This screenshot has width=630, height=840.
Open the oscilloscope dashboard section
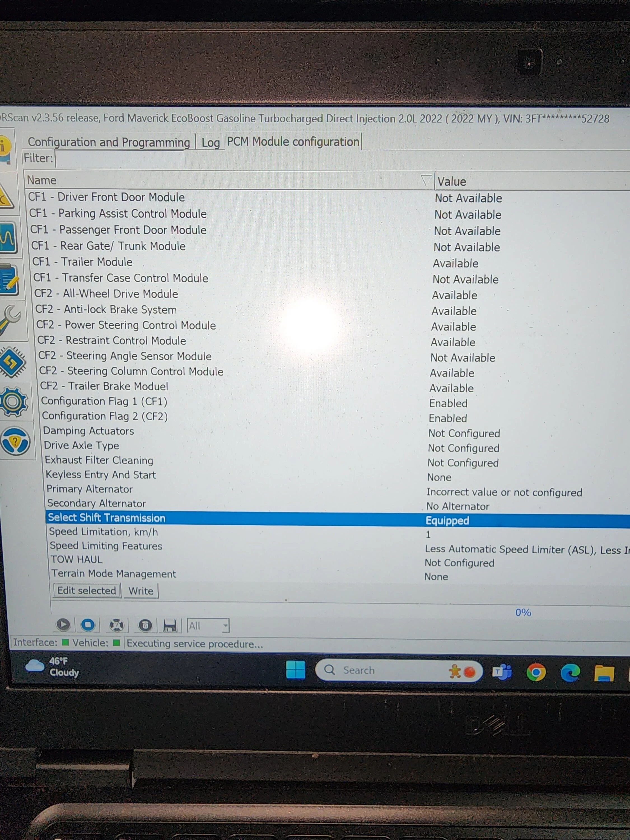8,238
